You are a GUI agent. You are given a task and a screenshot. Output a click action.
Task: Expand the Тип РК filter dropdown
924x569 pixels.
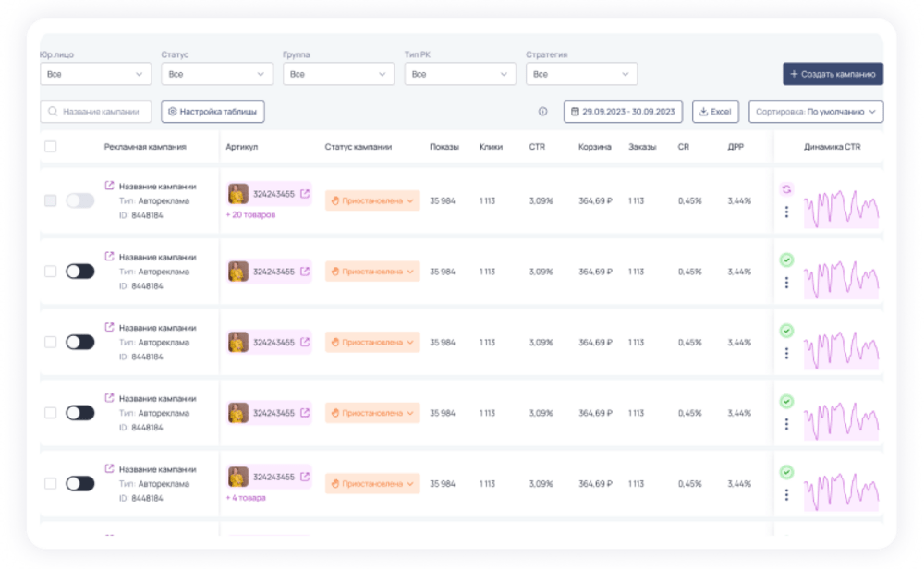[x=460, y=74]
